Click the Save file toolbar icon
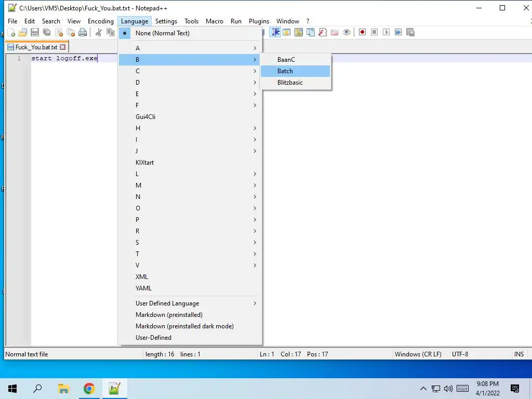 pyautogui.click(x=35, y=33)
